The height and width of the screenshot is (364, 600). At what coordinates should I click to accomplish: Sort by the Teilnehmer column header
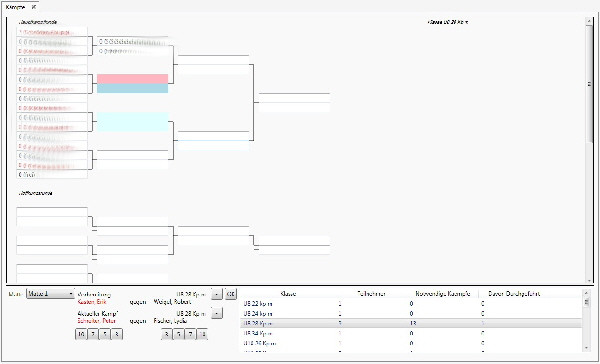click(x=371, y=294)
